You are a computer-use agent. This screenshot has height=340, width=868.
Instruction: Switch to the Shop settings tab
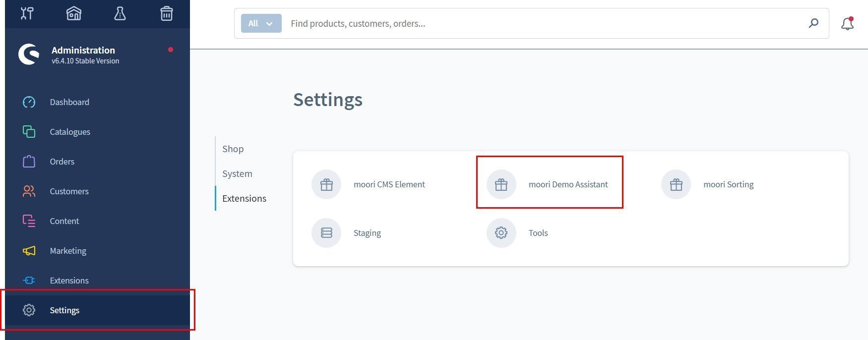point(233,149)
